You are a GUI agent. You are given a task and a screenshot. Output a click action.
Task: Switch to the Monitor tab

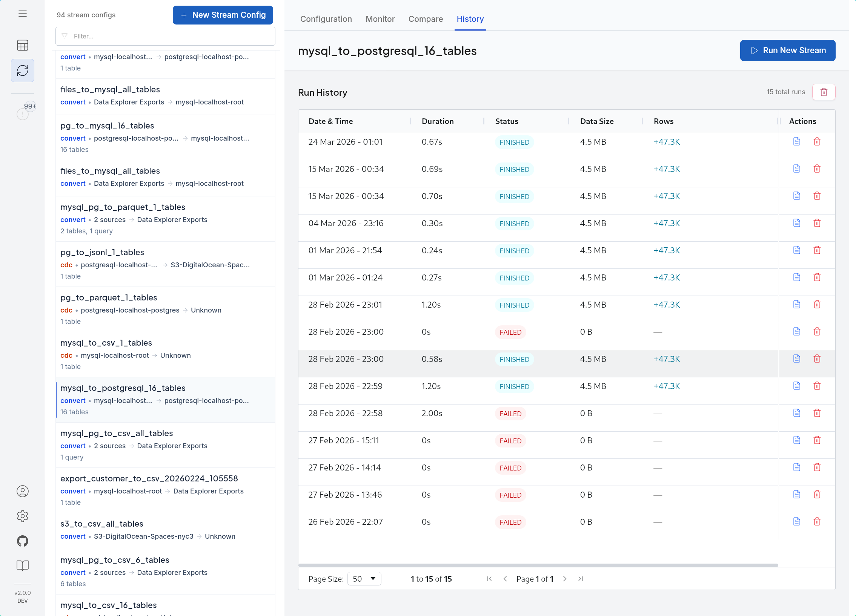380,19
